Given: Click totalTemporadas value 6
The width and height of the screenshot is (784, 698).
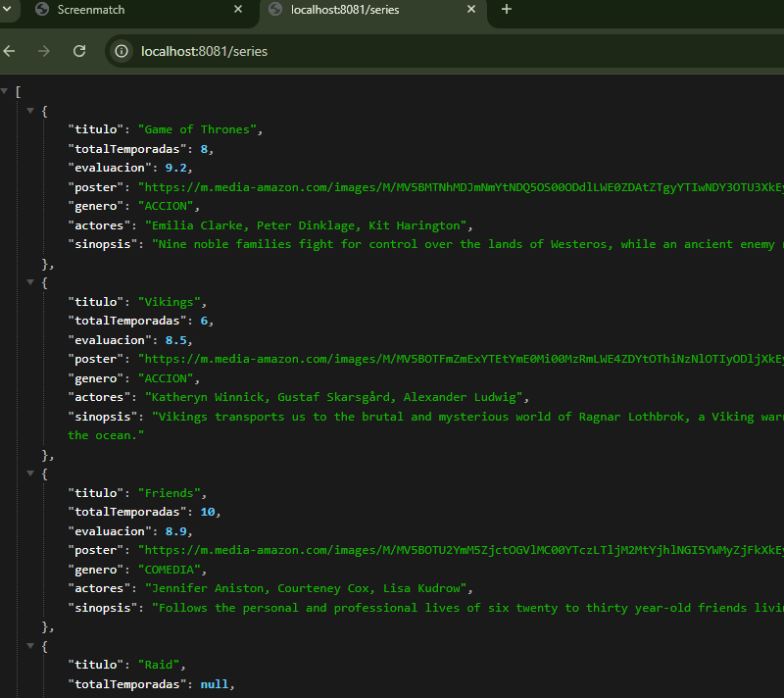Looking at the screenshot, I should click(204, 321).
